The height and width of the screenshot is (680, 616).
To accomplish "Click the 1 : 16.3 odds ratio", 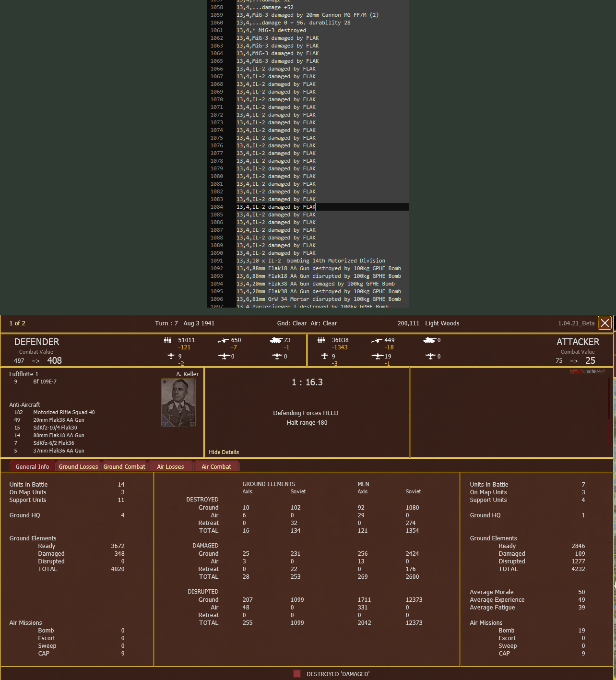I will point(307,382).
